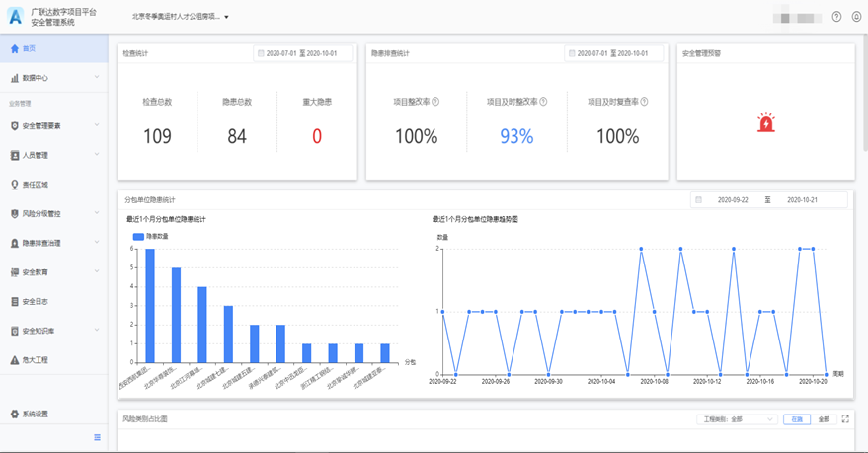Click the shield icon for 安全管理要素
Screen dimensions: 868x453
[x=15, y=126]
